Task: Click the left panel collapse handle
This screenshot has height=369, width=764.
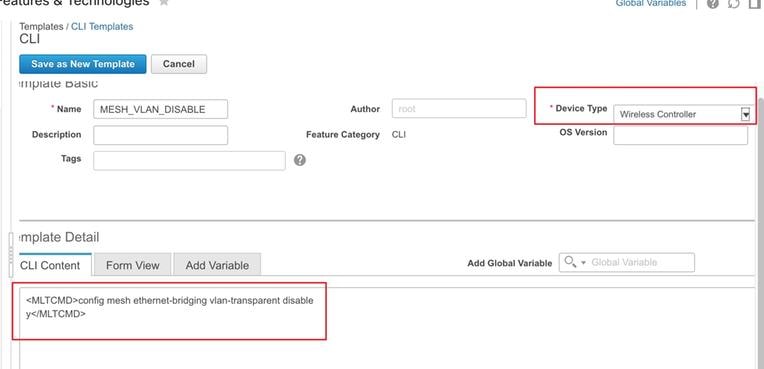Action: [12, 254]
